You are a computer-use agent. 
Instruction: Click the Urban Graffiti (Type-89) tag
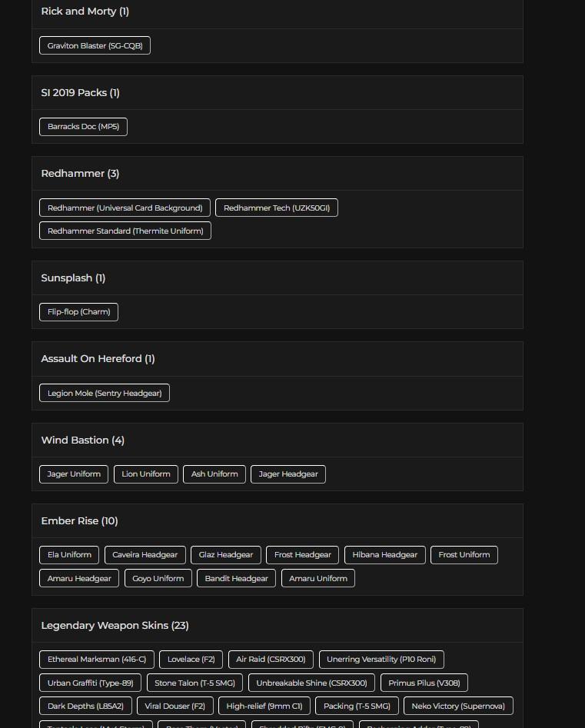point(90,683)
